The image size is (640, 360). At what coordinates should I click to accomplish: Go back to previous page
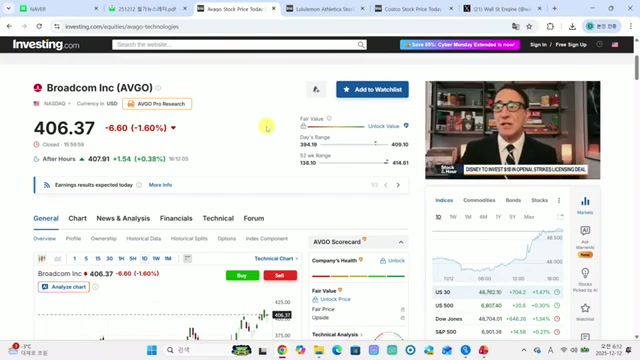pos(9,27)
